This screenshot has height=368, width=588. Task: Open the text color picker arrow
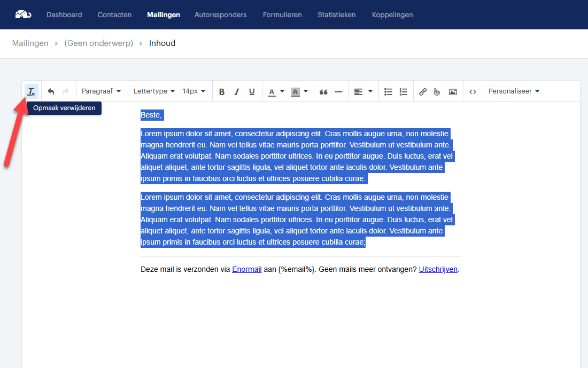[282, 91]
